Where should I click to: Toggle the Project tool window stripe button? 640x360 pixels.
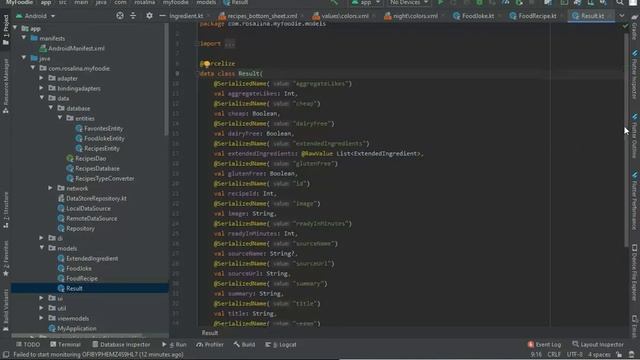pyautogui.click(x=6, y=29)
